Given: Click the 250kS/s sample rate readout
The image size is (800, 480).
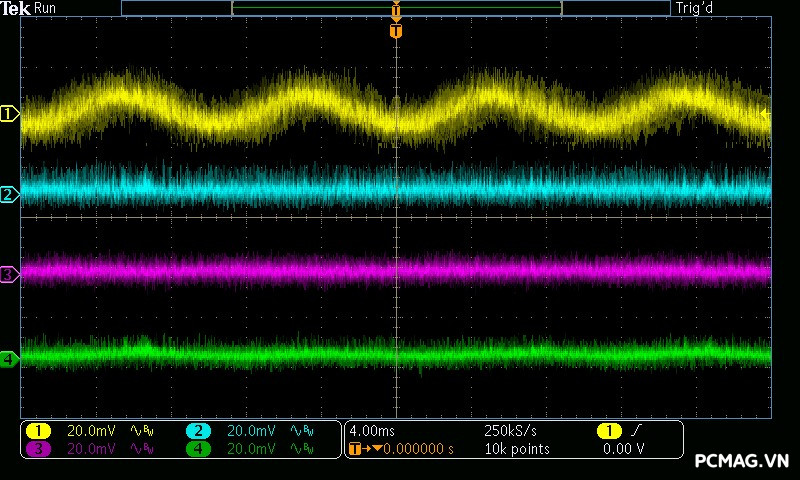Looking at the screenshot, I should click(509, 431).
